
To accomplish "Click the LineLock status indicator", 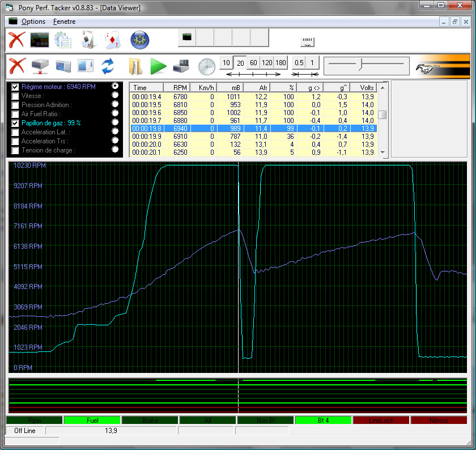I will tap(381, 420).
